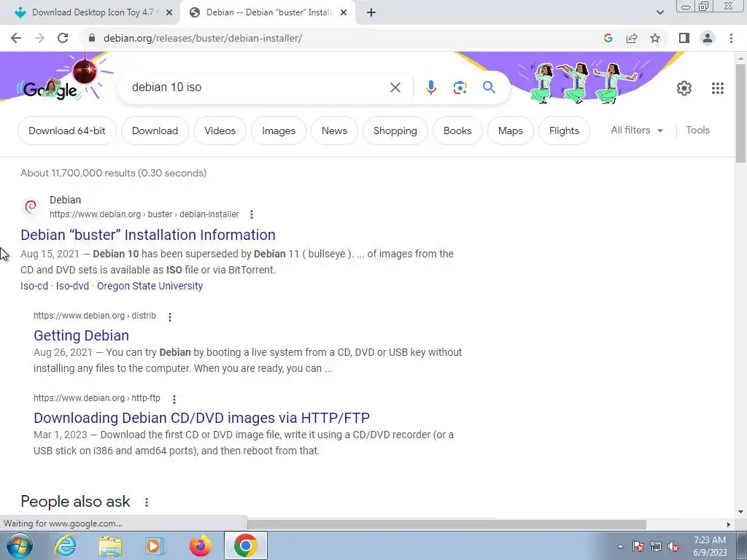The width and height of the screenshot is (747, 560).
Task: Clear the search box with the X icon
Action: click(x=395, y=87)
